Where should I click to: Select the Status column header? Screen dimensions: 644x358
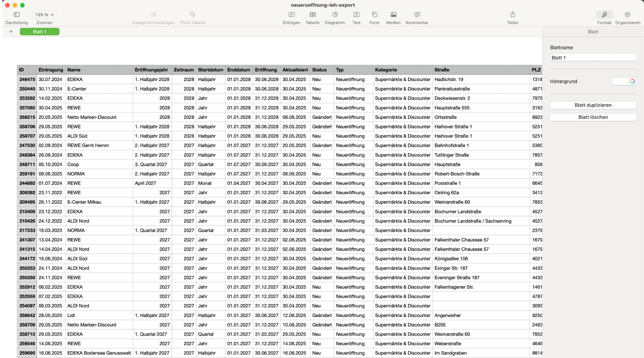point(322,70)
